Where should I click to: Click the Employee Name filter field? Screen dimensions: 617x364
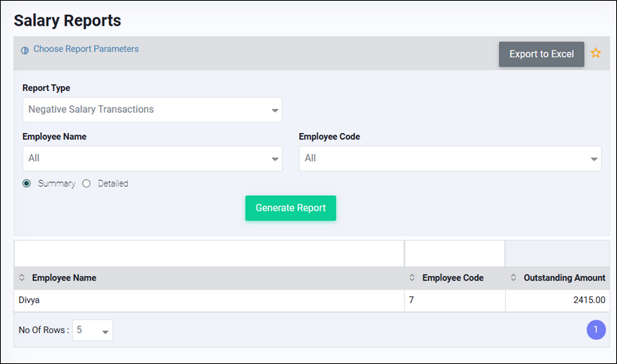(x=209, y=253)
